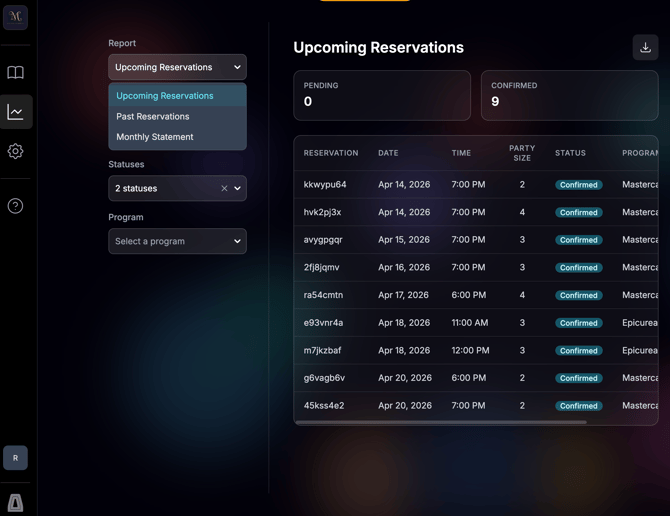This screenshot has height=516, width=670.
Task: Open reservation kkwypu64 row
Action: [325, 185]
